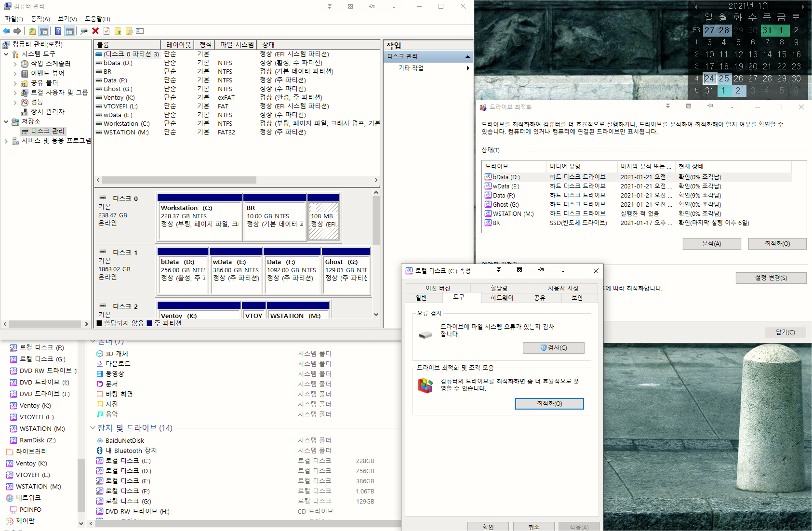Collapse the 디스크 관리 actions section arrow
Viewport: 812px width, 531px height.
click(467, 57)
